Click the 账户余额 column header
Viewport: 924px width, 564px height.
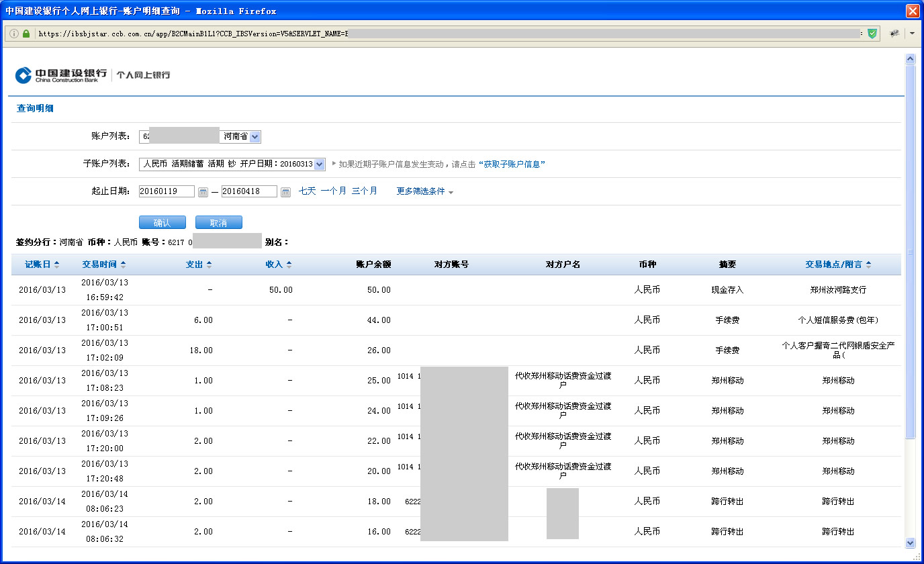tap(373, 265)
